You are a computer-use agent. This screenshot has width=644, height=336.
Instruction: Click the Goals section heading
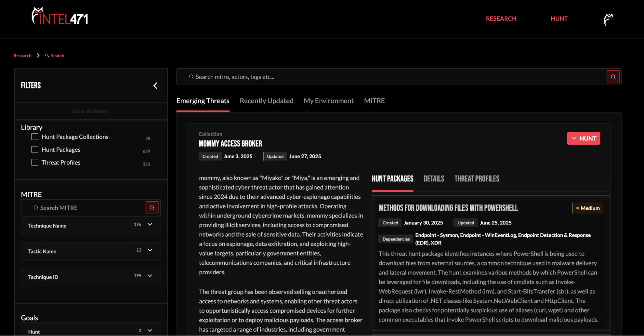29,318
